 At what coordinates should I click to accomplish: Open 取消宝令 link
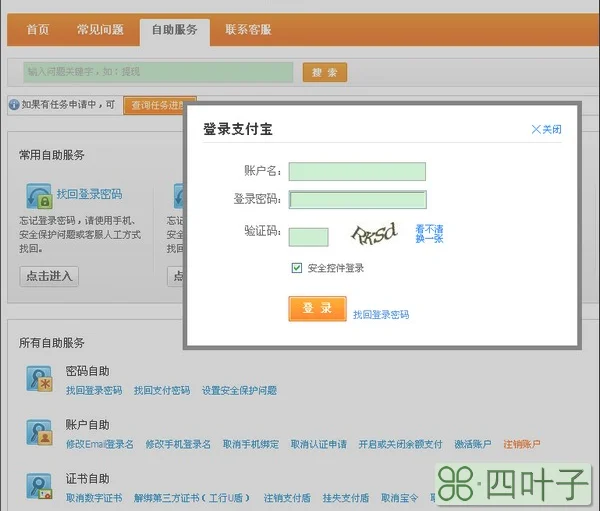400,498
